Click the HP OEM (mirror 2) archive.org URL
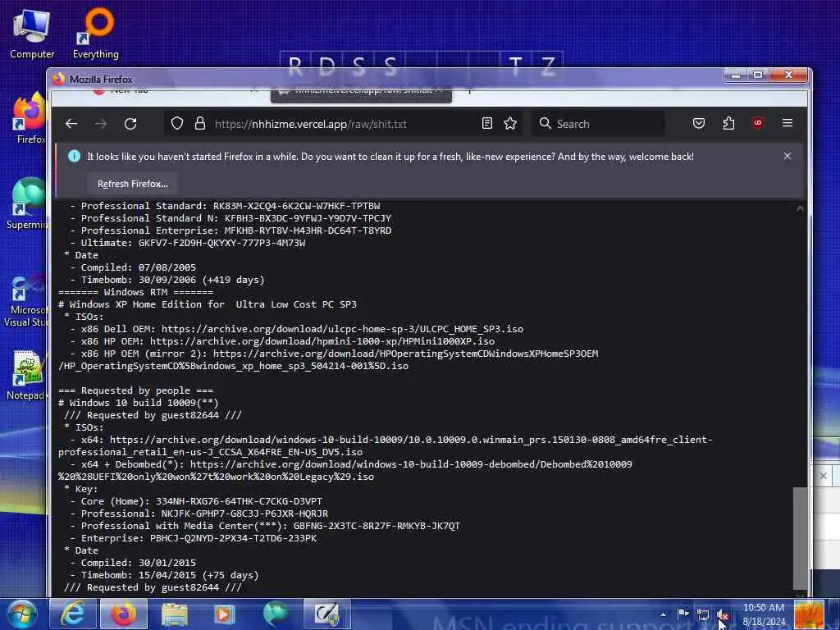840x630 pixels. pyautogui.click(x=328, y=360)
